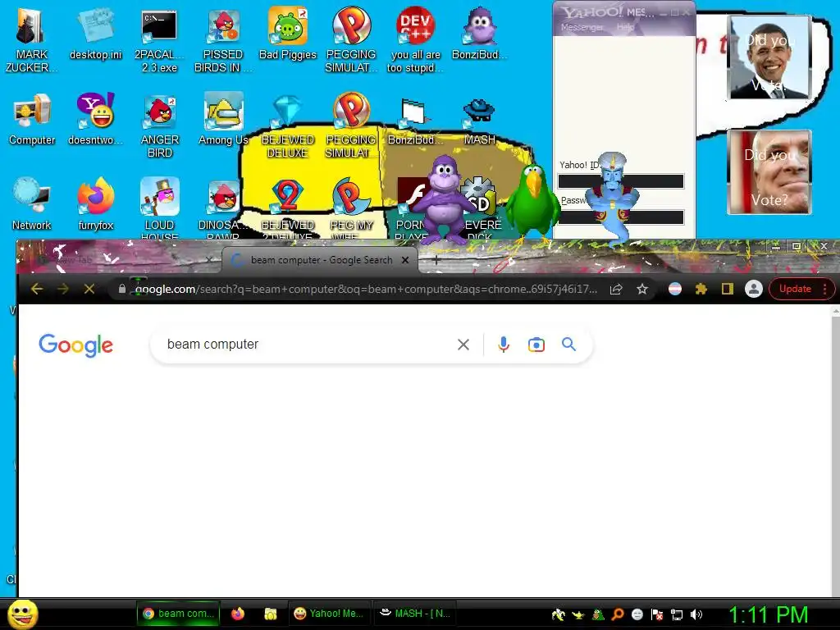Click the Google logo
The image size is (840, 630).
[x=75, y=345]
